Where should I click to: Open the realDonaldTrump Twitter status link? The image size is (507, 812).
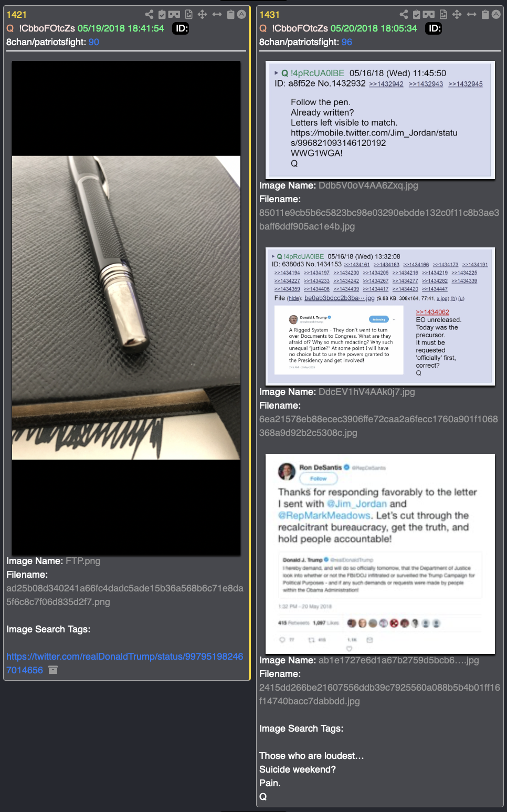[124, 663]
